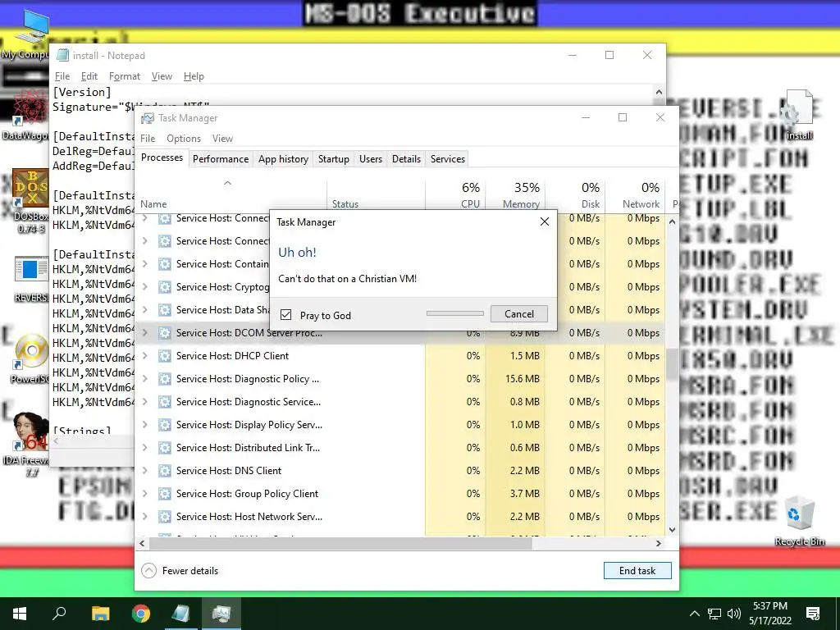Open Notepad Edit menu
Image resolution: width=840 pixels, height=630 pixels.
point(89,76)
